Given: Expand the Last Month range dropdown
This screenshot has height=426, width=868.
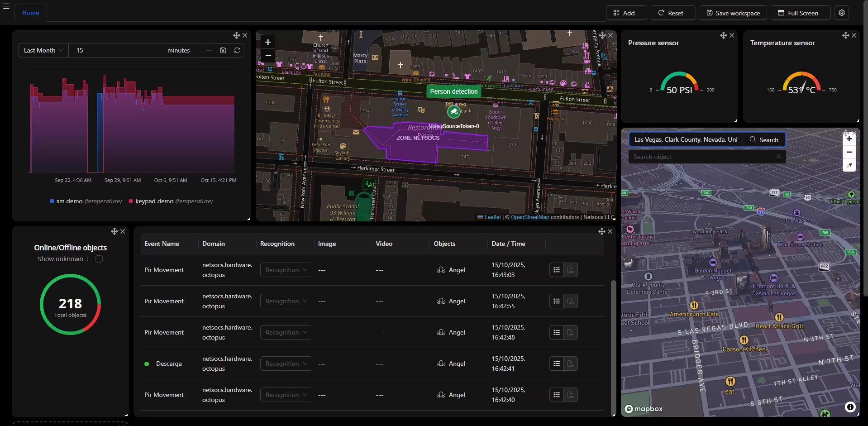Looking at the screenshot, I should [x=43, y=50].
